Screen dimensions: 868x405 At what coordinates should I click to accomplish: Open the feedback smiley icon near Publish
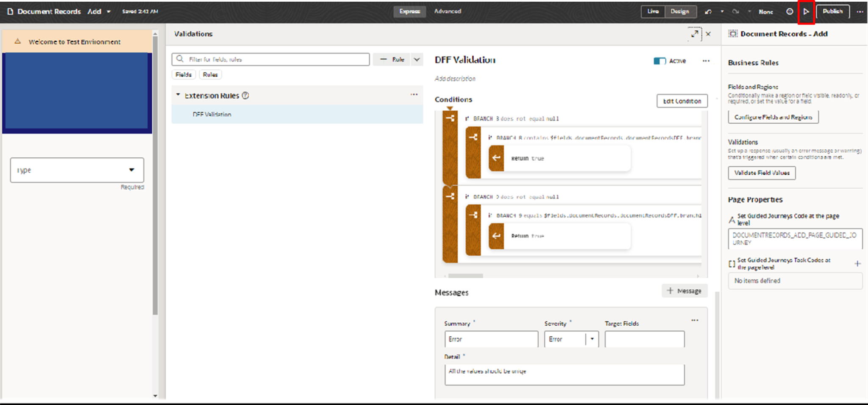790,11
